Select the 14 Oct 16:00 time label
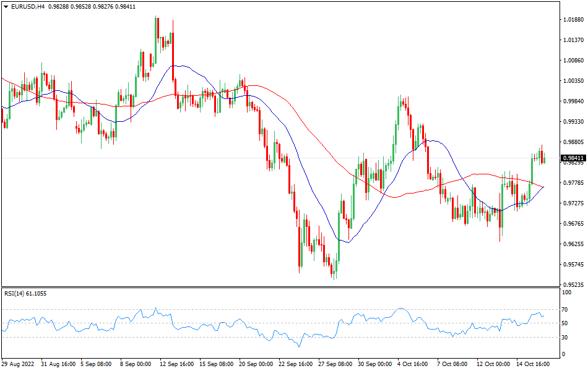This screenshot has width=588, height=371. point(534,364)
